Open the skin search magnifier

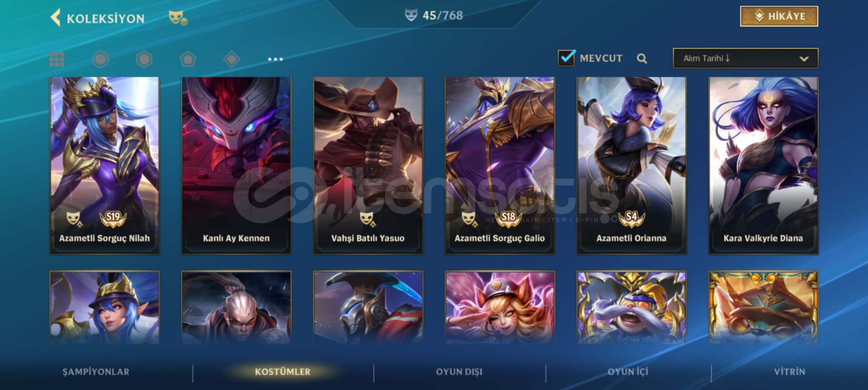pos(642,58)
